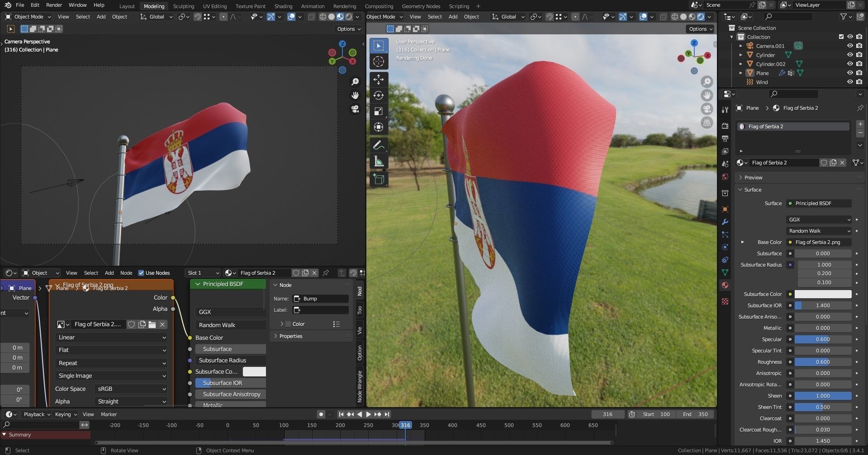Open the File menu
This screenshot has width=868, height=455.
coord(20,5)
